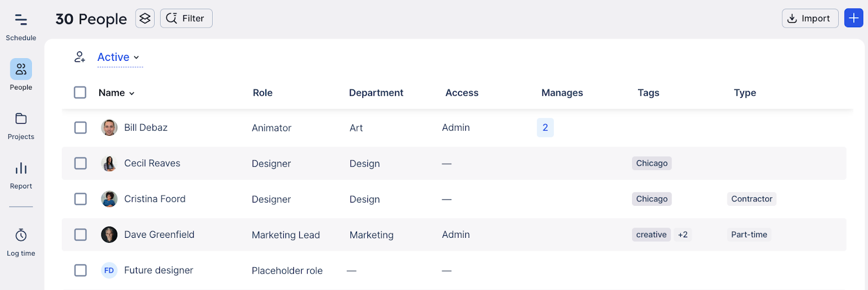
Task: Click the add person icon
Action: (x=80, y=57)
